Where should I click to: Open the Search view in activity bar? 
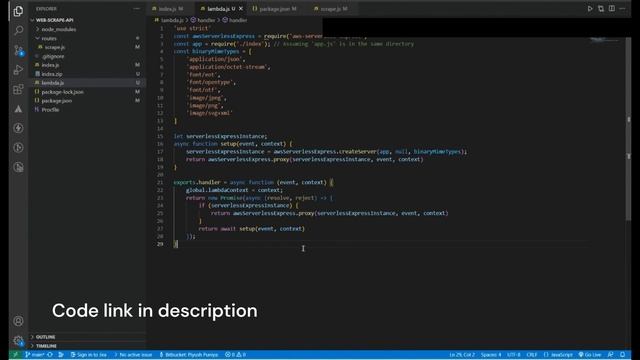18,31
